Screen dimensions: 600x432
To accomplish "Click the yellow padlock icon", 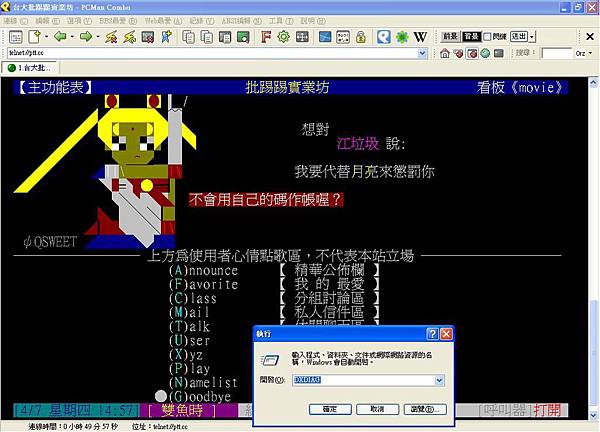I will tap(360, 37).
